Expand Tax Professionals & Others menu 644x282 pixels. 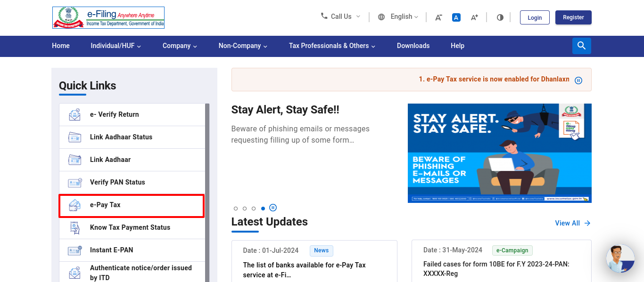tap(332, 46)
